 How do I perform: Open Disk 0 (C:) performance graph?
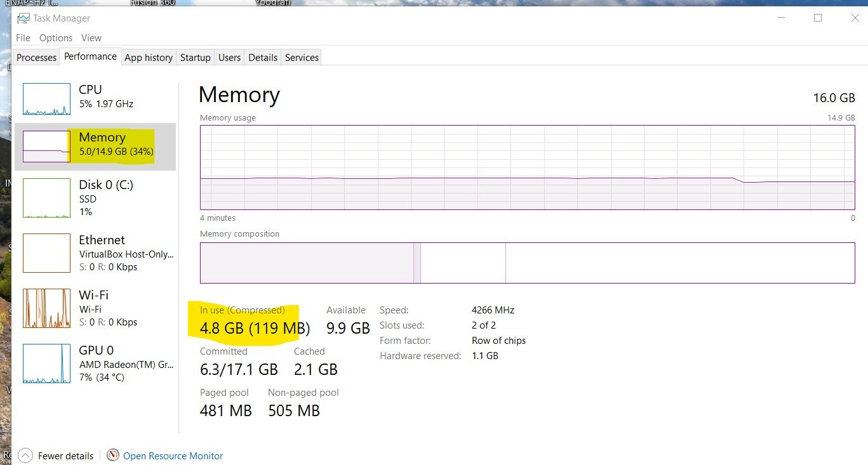point(46,198)
